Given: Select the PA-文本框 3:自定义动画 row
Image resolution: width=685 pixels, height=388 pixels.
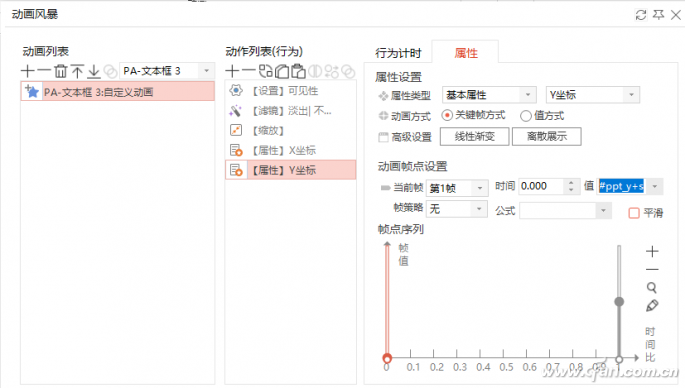Looking at the screenshot, I should 118,92.
